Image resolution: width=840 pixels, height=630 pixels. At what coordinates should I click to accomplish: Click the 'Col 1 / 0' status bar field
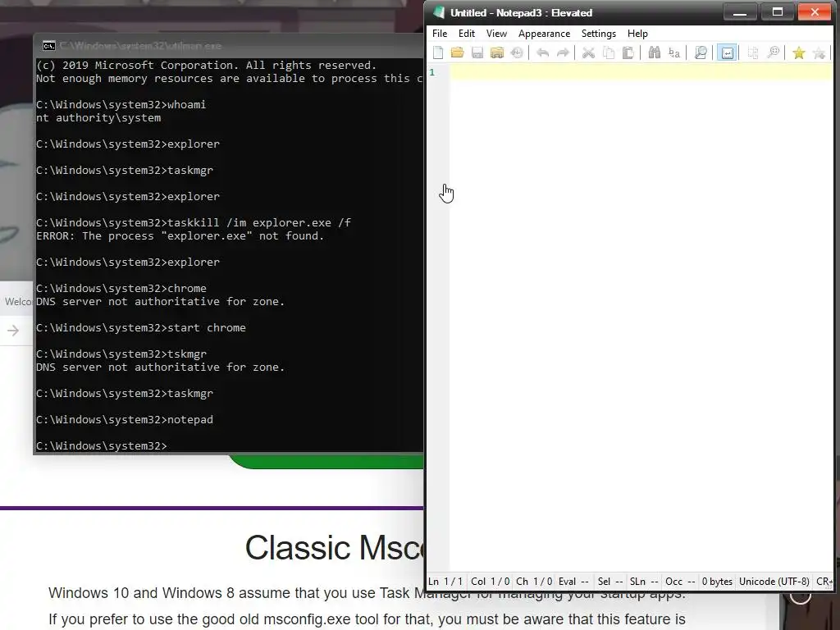[x=491, y=582]
